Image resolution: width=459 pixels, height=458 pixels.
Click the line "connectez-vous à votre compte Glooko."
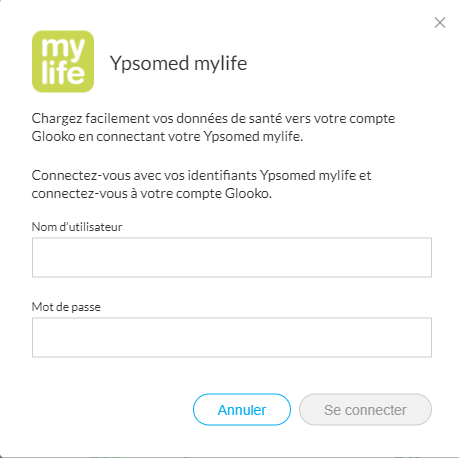(x=152, y=194)
